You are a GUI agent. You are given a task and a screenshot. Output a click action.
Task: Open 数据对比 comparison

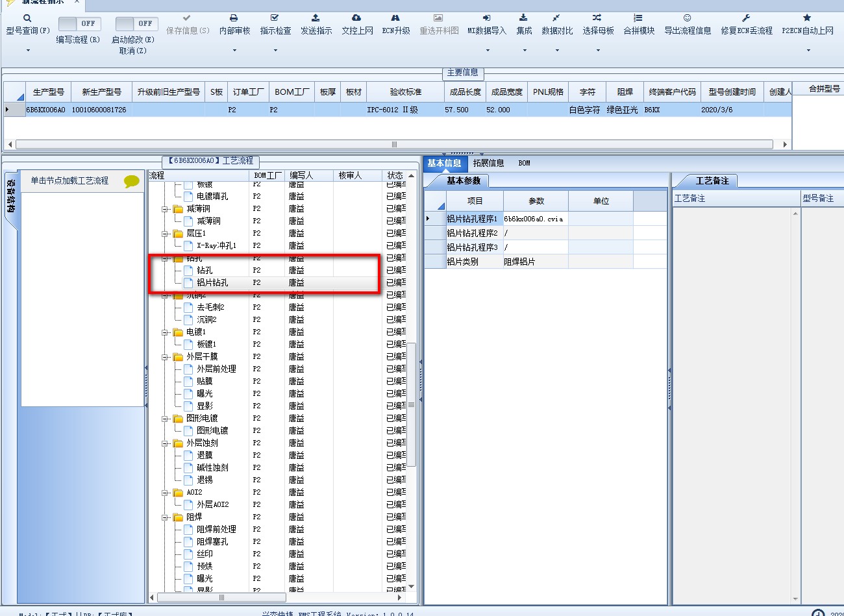(x=557, y=25)
